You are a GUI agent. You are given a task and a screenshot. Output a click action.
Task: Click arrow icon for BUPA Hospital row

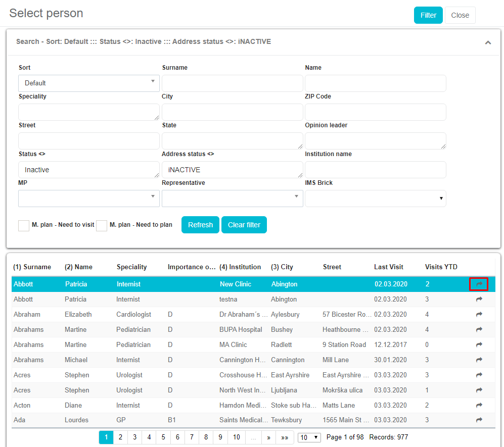pyautogui.click(x=479, y=330)
